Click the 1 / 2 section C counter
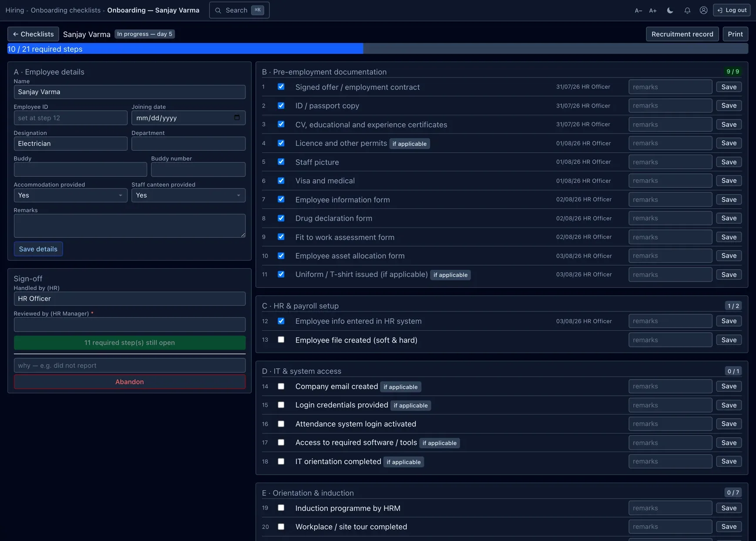Screen dimensions: 756x541 (733, 306)
